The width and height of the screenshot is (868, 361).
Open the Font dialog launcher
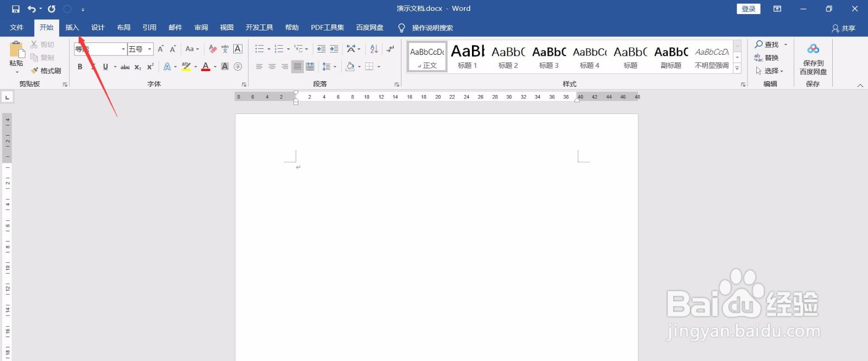coord(244,84)
